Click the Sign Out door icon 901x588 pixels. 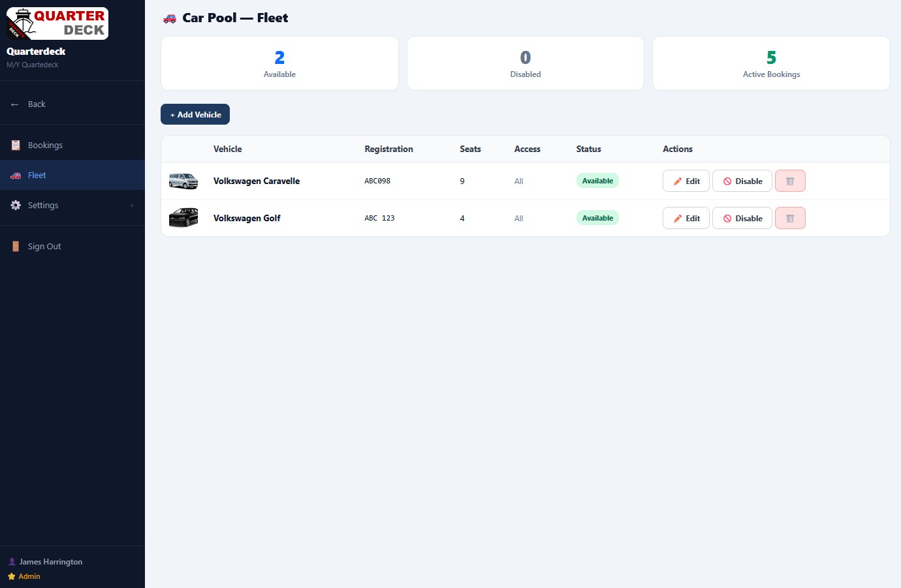click(16, 247)
